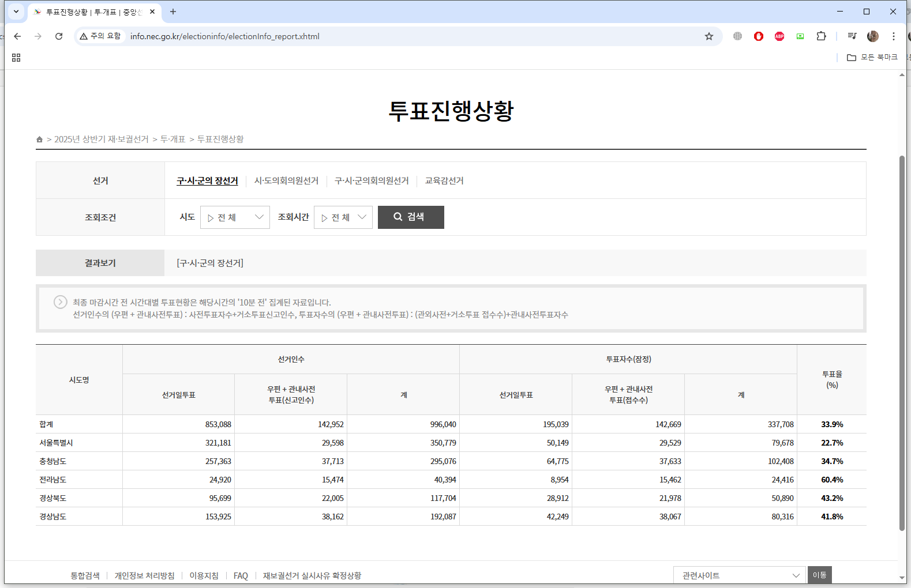
Task: Open the 개인정보 처리방침 footer link
Action: [144, 576]
